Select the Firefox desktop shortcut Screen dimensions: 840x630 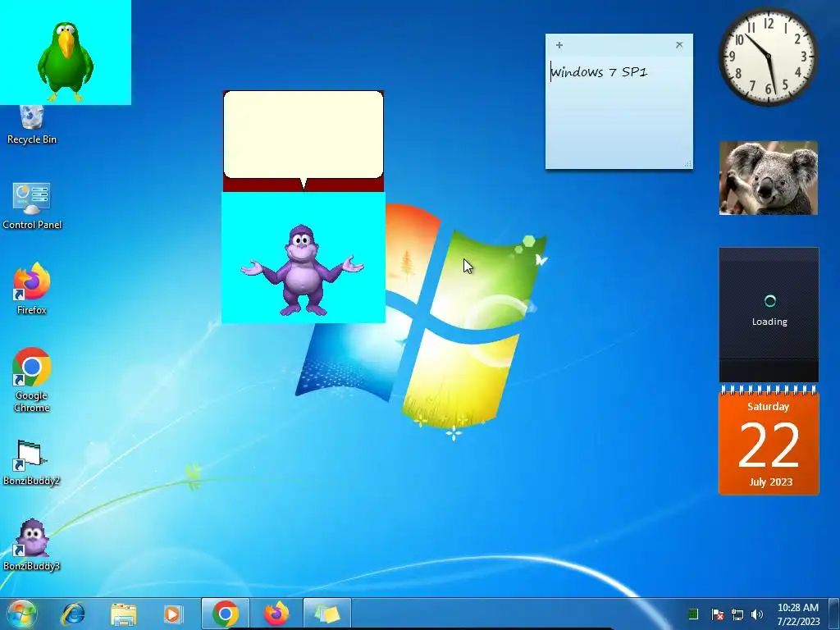(32, 289)
